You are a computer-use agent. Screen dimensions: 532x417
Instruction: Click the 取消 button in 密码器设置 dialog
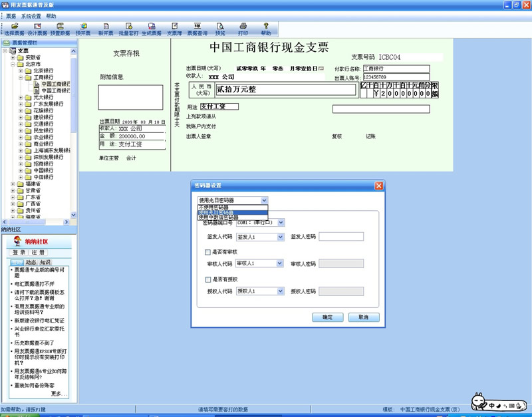[x=363, y=317]
